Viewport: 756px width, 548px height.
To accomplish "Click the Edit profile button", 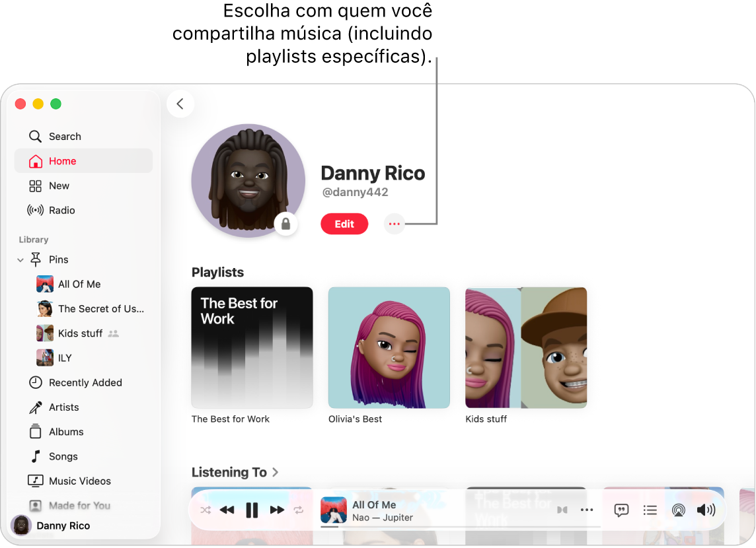I will click(344, 224).
